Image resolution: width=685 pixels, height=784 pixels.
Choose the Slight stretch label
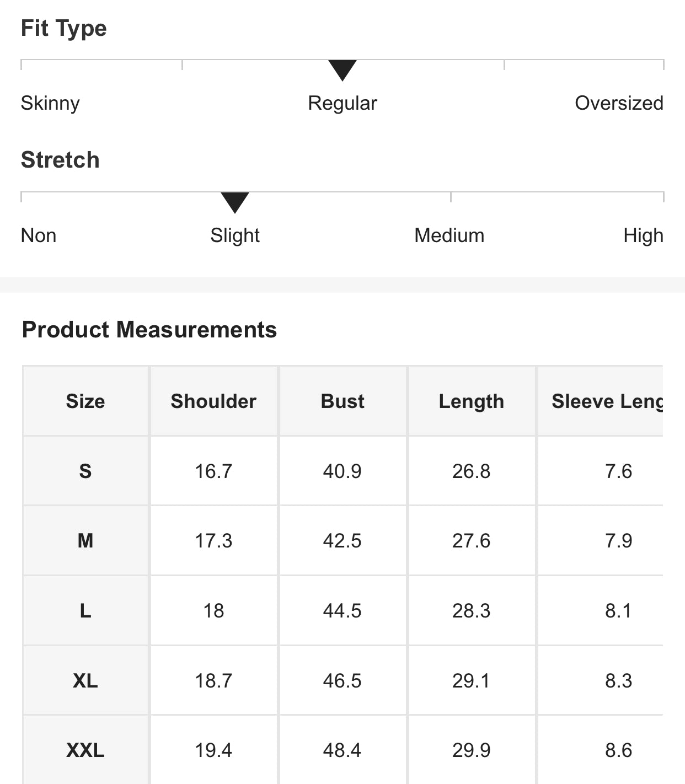tap(235, 235)
